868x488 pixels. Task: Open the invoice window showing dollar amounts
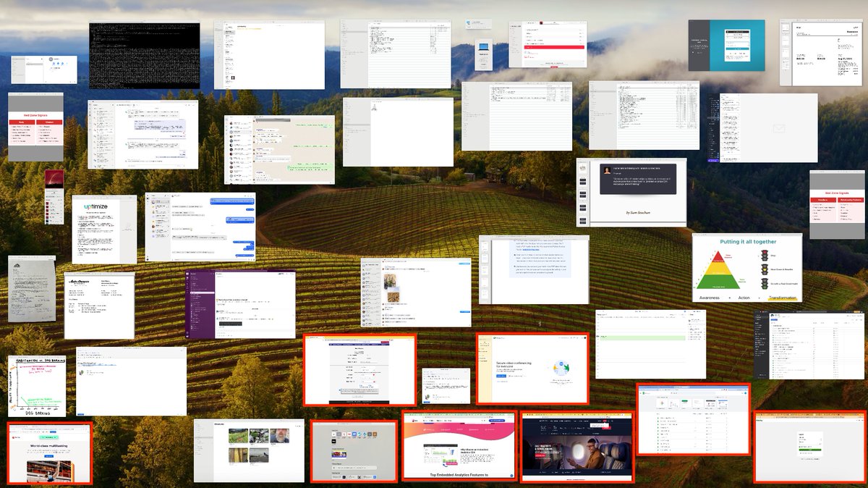point(822,54)
